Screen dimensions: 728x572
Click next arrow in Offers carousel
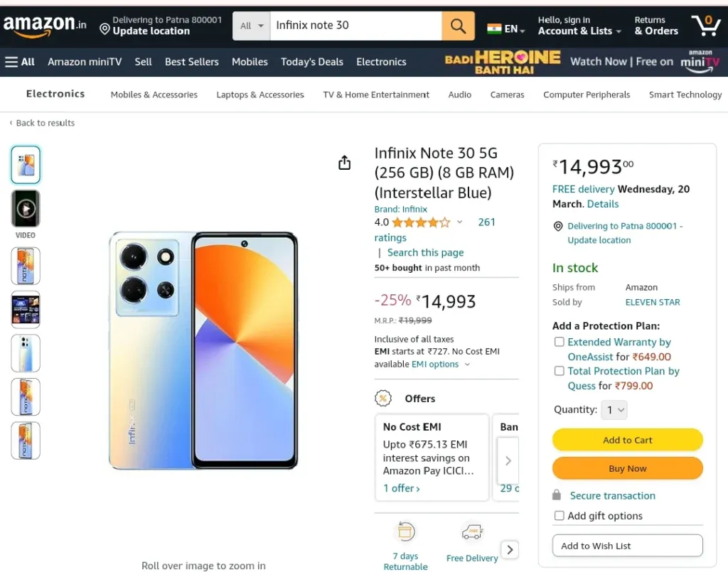(508, 460)
